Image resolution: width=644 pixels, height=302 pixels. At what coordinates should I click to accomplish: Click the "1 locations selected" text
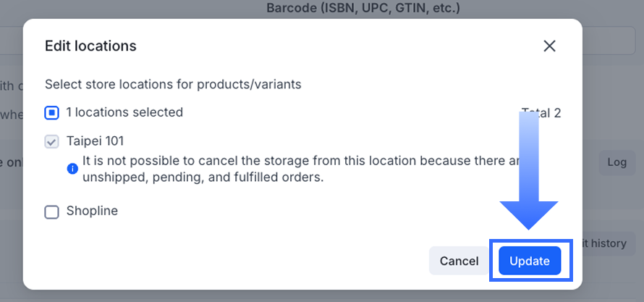click(124, 112)
